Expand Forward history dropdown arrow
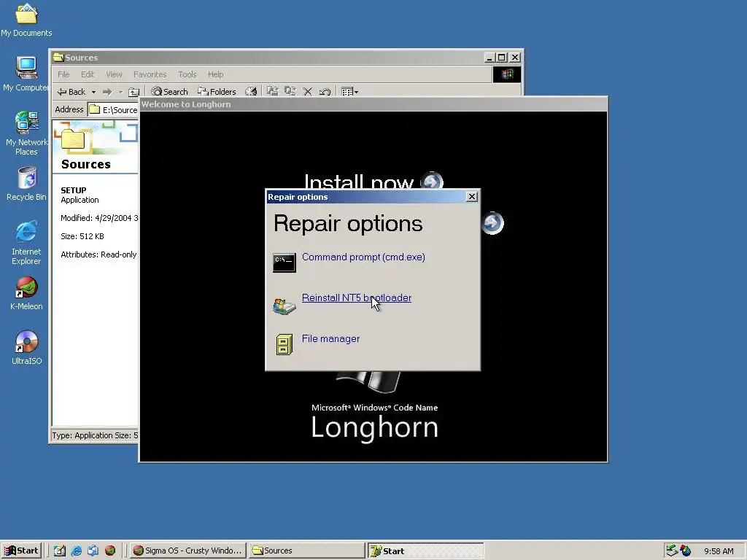 (120, 91)
